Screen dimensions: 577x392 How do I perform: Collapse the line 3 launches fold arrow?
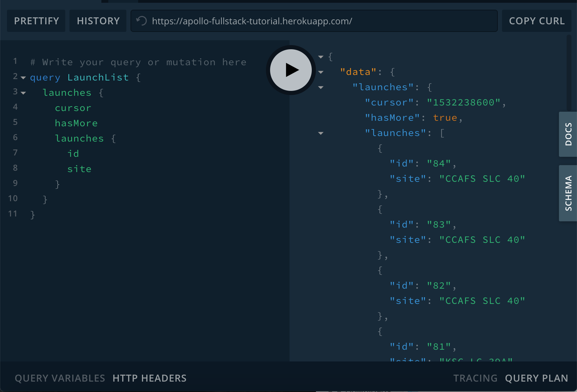23,93
